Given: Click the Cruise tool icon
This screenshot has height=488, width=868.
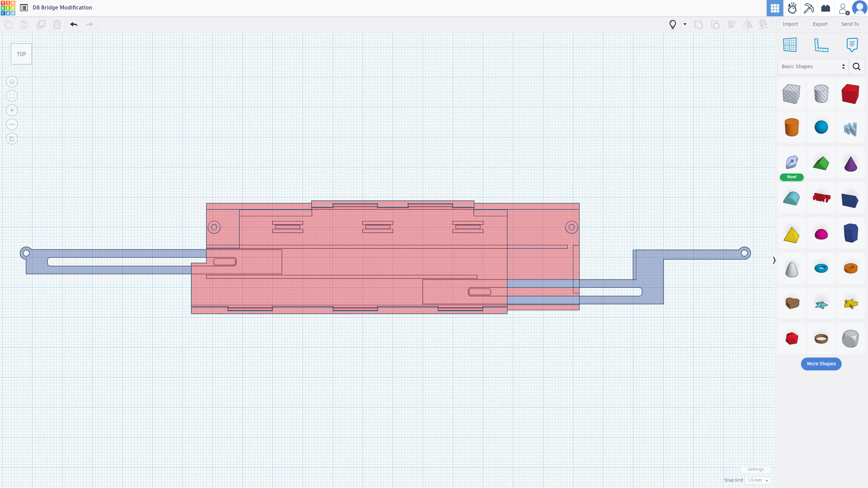Looking at the screenshot, I should (x=764, y=24).
